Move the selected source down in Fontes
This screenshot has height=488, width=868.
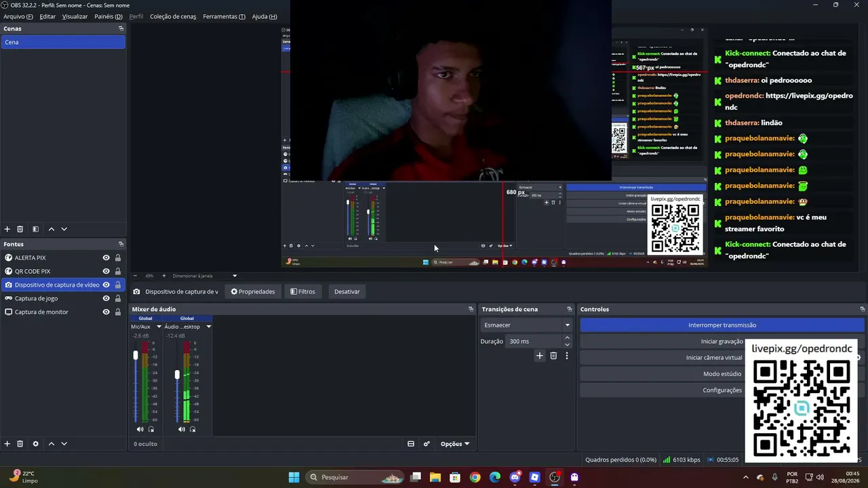(x=64, y=444)
